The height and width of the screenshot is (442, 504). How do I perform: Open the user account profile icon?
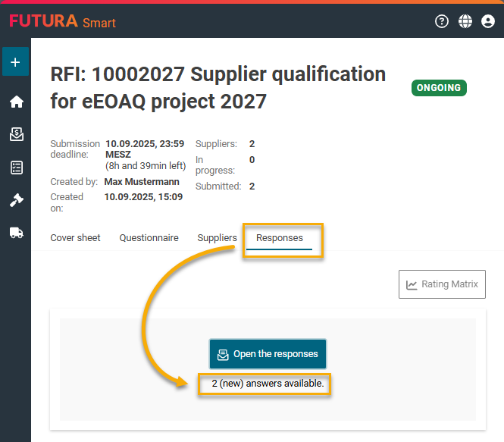pos(488,21)
